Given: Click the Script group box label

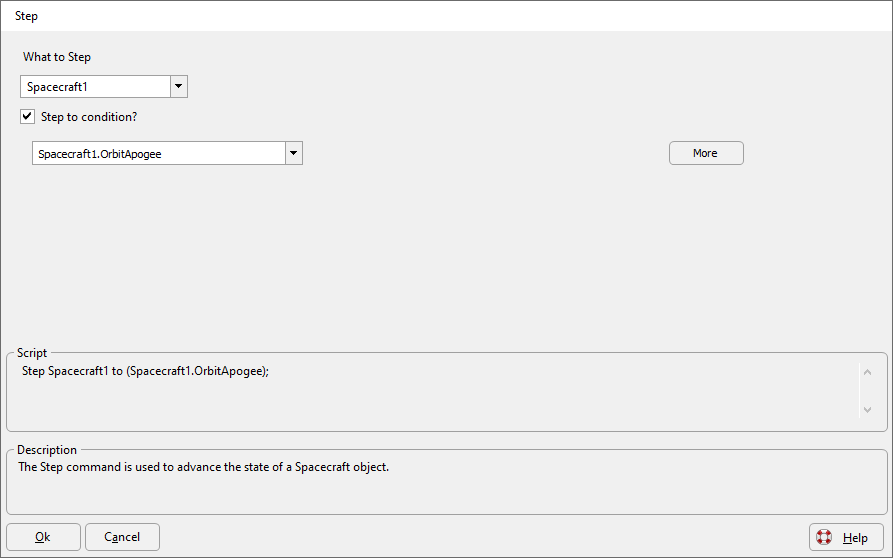Looking at the screenshot, I should coord(32,353).
